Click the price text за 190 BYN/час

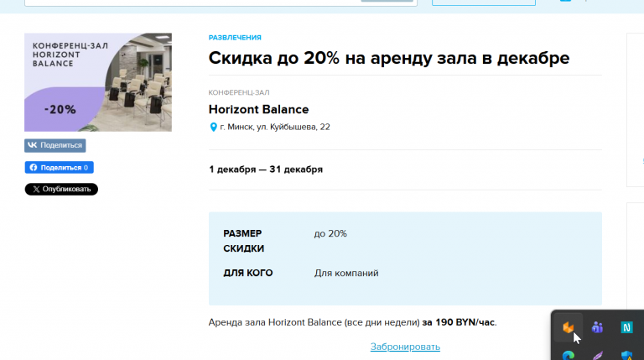(x=459, y=322)
